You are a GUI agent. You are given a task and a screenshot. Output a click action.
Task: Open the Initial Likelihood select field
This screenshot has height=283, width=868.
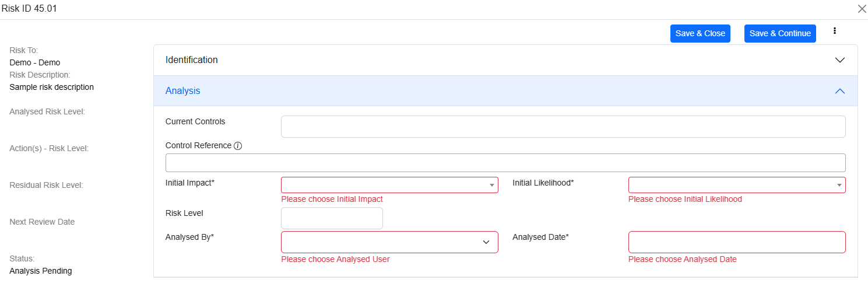pyautogui.click(x=732, y=185)
